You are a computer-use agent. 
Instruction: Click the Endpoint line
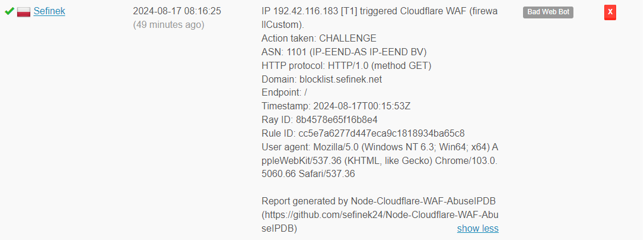(284, 93)
